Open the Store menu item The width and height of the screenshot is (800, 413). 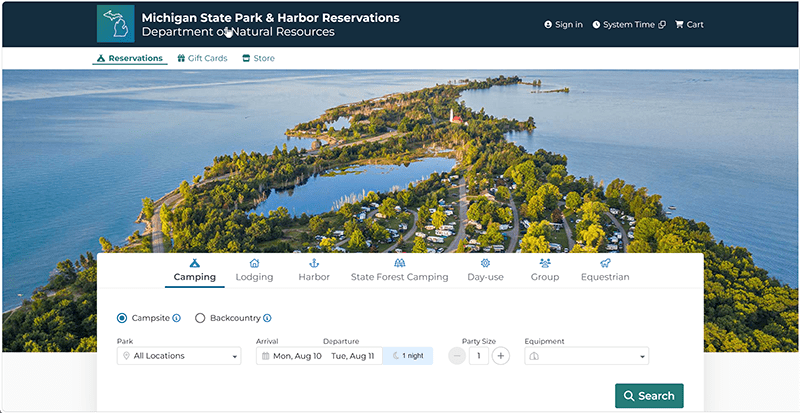coord(258,58)
